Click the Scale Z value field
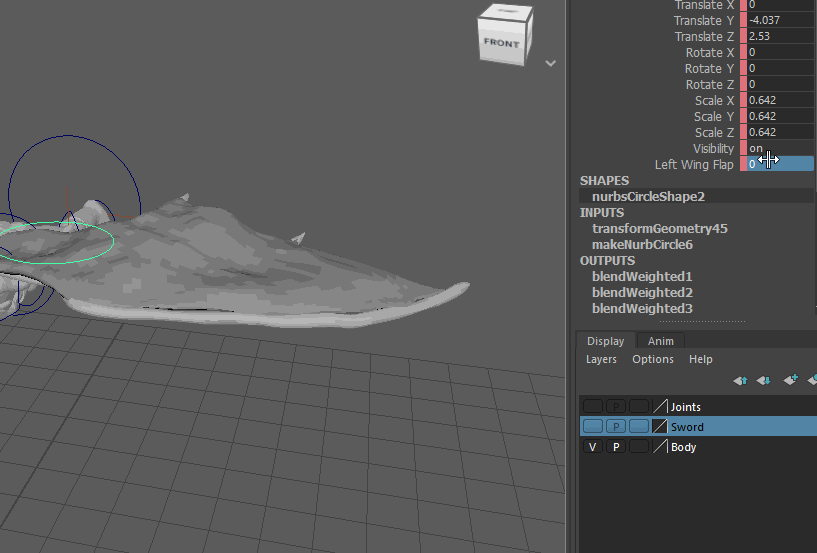817x553 pixels. (x=780, y=132)
